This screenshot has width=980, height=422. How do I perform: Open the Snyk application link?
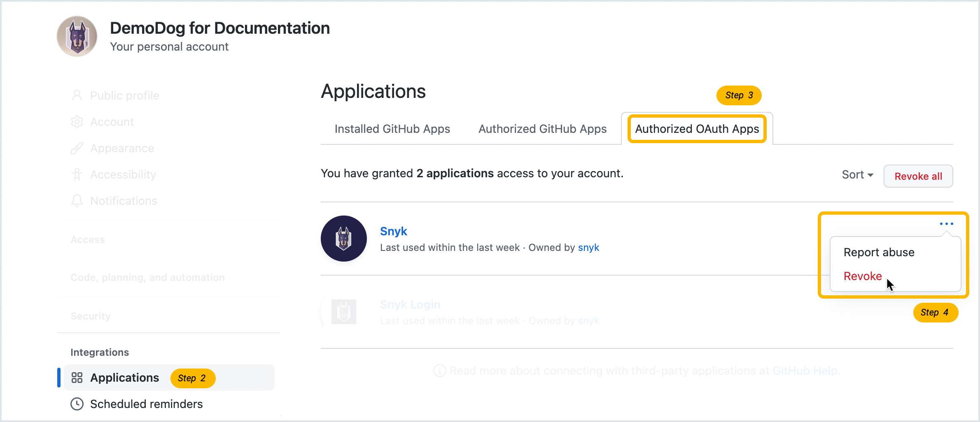coord(394,231)
